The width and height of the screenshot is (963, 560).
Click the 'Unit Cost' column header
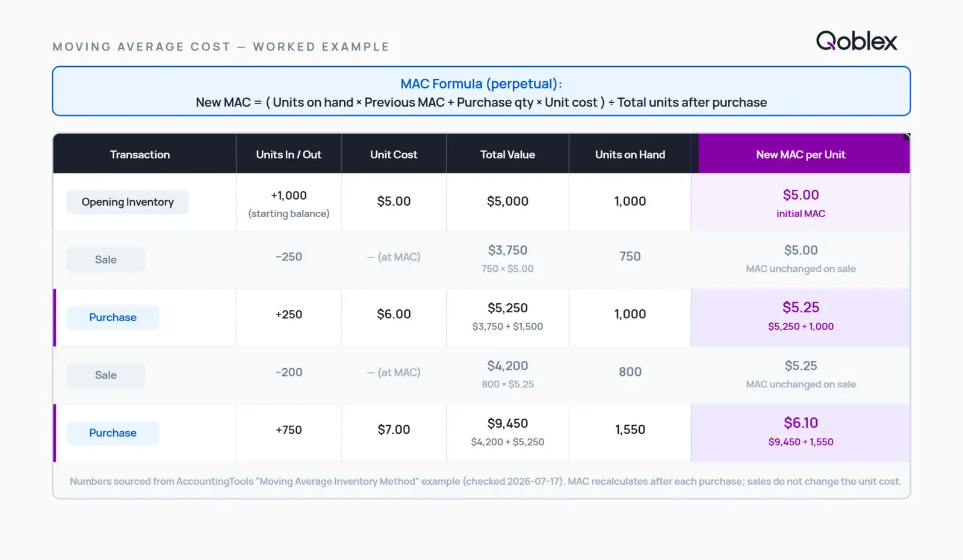[x=394, y=155]
